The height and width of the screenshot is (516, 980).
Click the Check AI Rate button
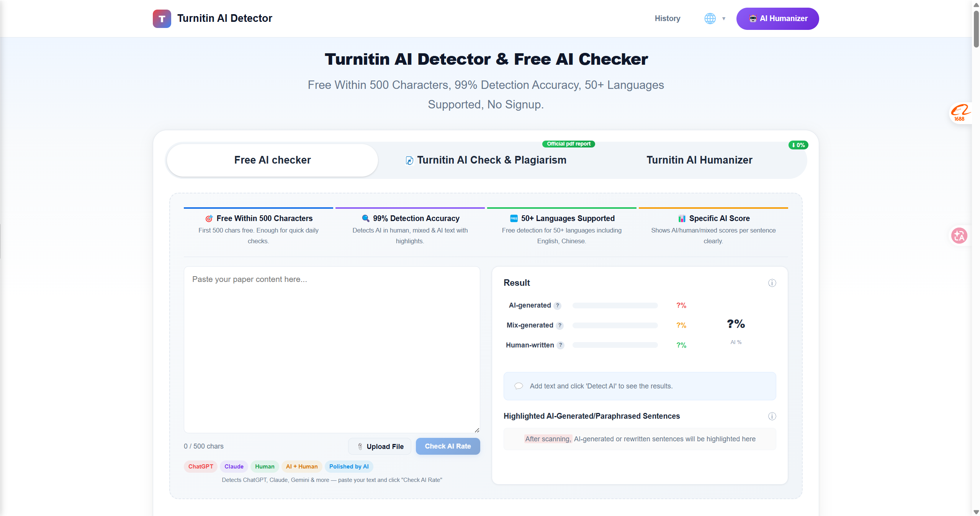pyautogui.click(x=448, y=446)
